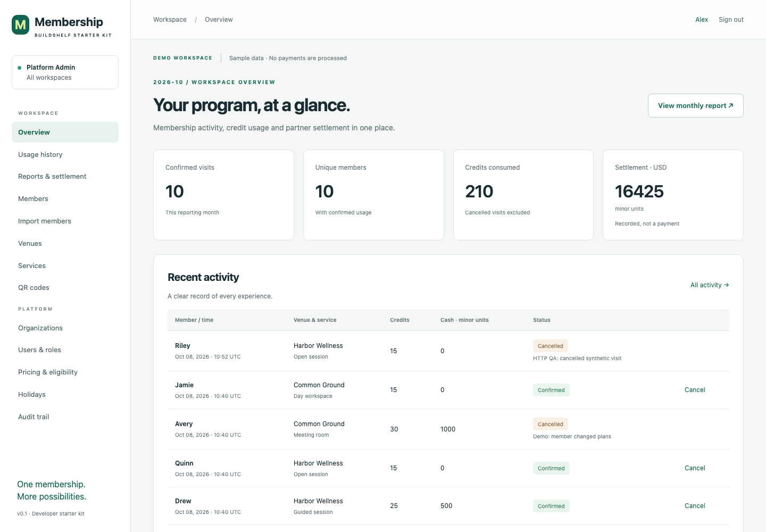Click the Confirmed visits card
The width and height of the screenshot is (766, 532).
223,195
